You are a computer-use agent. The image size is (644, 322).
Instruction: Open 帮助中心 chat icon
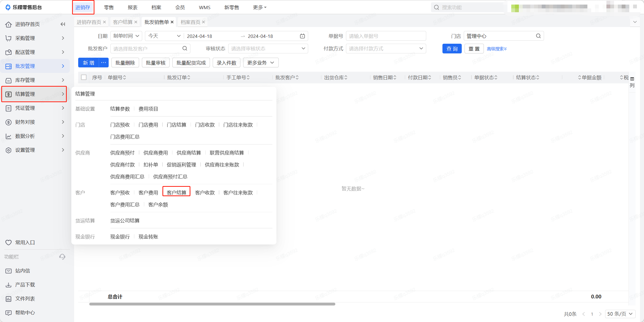click(8, 313)
